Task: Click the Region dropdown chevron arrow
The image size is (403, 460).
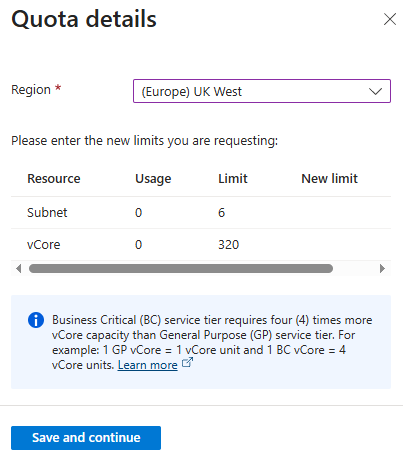Action: click(x=375, y=91)
